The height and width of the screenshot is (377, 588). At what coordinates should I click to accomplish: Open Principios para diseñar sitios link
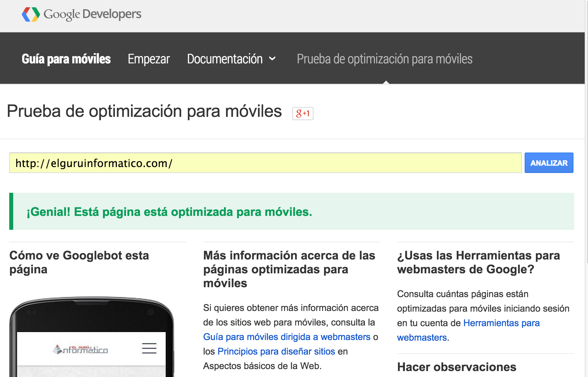pyautogui.click(x=276, y=351)
